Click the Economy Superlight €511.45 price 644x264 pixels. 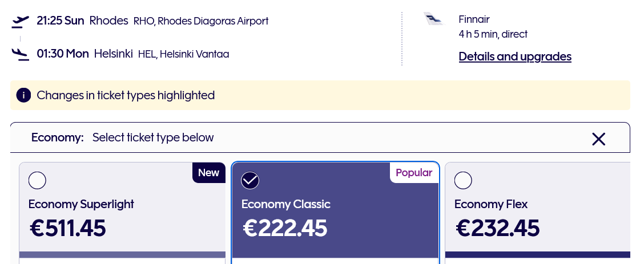point(68,228)
